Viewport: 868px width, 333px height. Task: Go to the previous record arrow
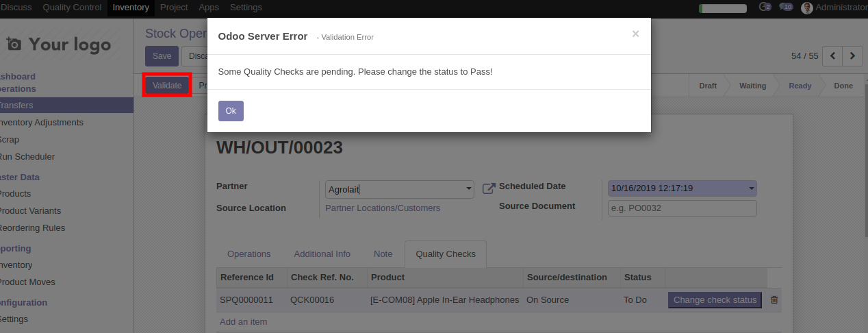(832, 56)
